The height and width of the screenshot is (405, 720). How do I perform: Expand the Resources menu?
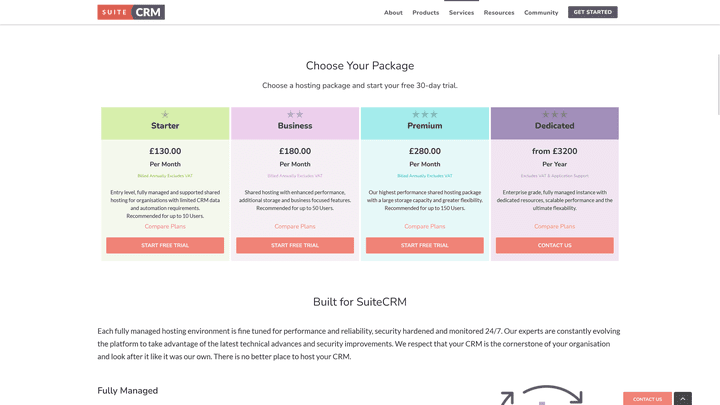point(499,13)
